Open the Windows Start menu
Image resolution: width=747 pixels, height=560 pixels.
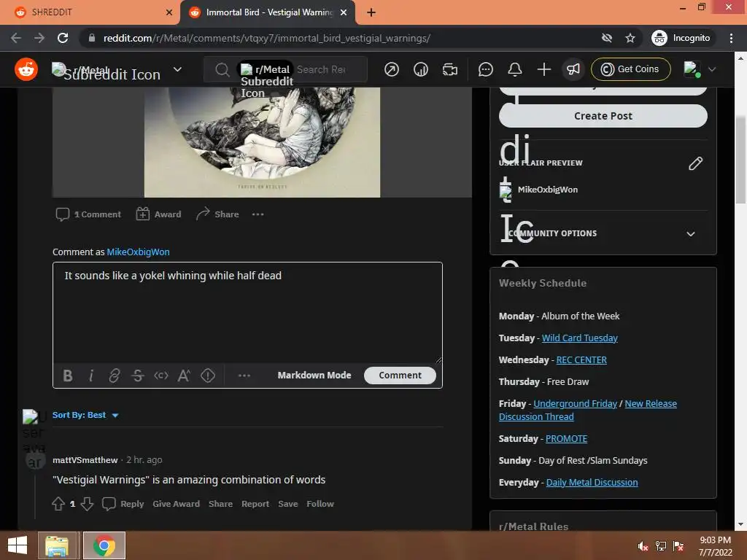tap(18, 545)
